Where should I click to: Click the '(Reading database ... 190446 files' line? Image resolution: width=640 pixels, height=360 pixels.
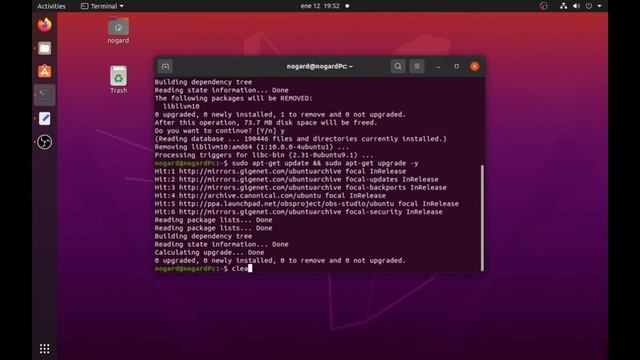pyautogui.click(x=300, y=139)
